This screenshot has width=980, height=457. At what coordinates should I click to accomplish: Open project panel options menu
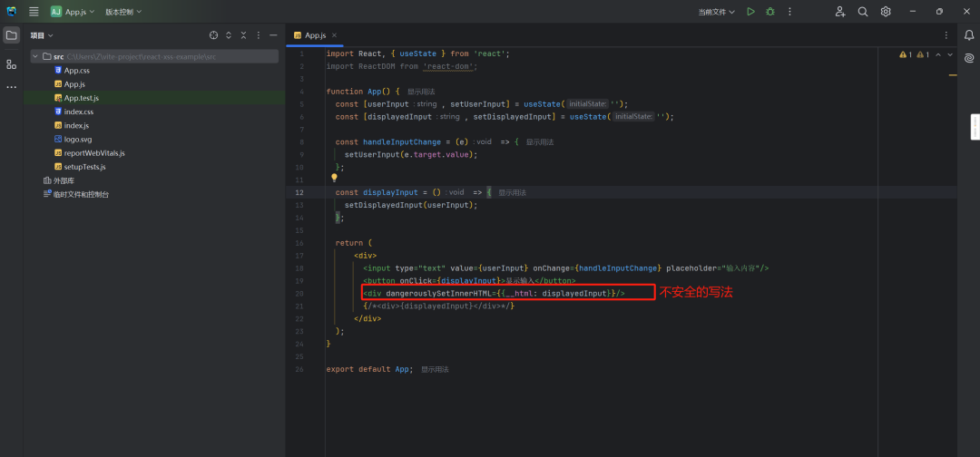tap(259, 35)
